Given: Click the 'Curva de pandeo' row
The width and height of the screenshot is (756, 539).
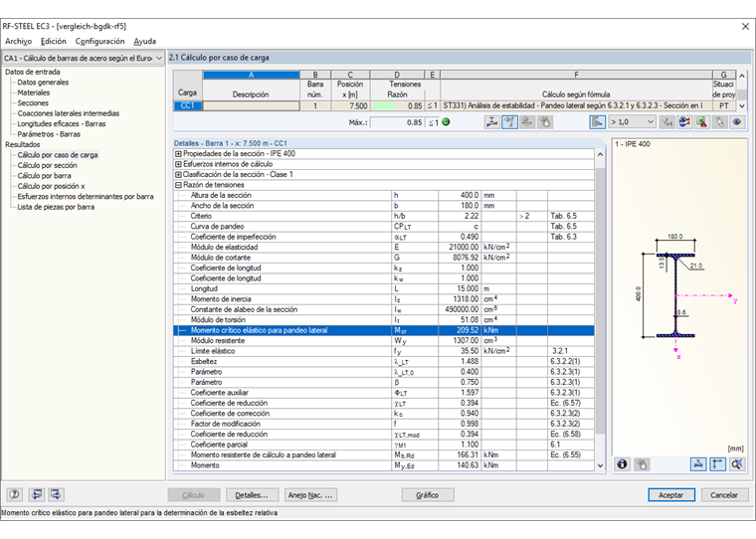Looking at the screenshot, I should (x=384, y=227).
